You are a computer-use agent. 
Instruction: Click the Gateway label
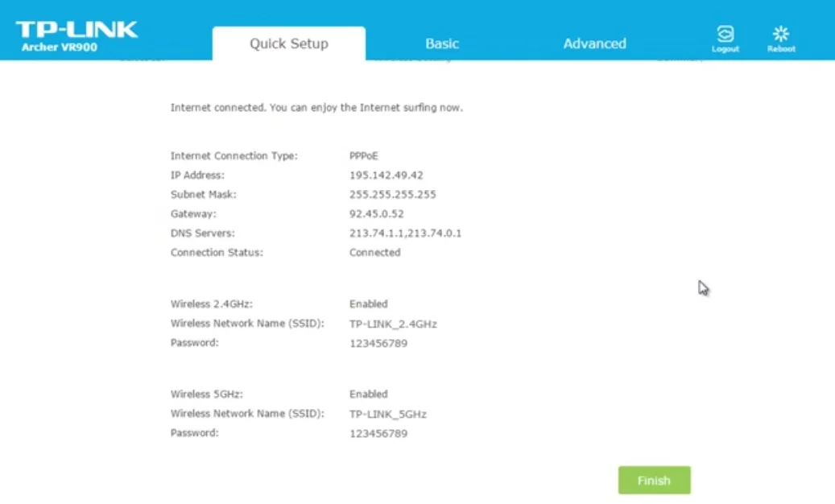tap(193, 213)
